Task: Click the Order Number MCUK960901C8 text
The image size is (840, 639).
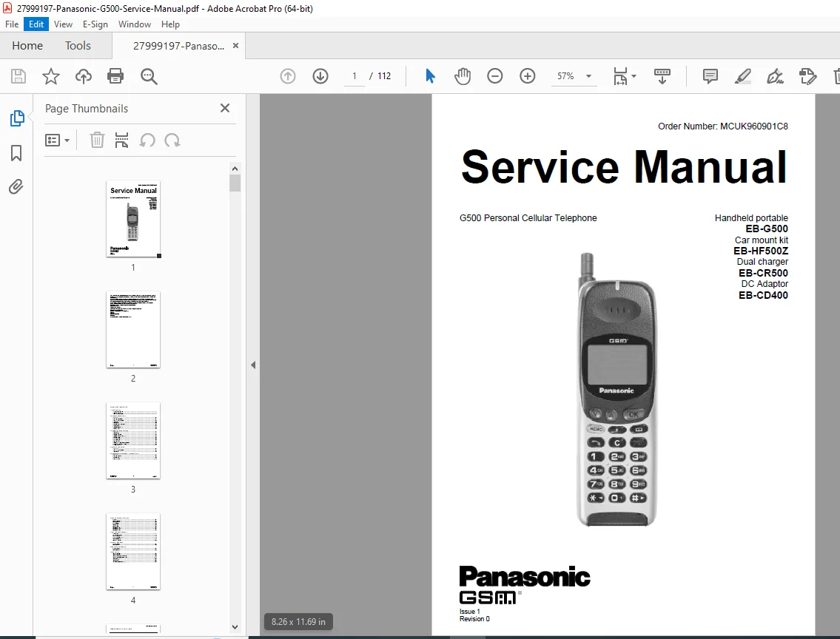Action: point(722,126)
